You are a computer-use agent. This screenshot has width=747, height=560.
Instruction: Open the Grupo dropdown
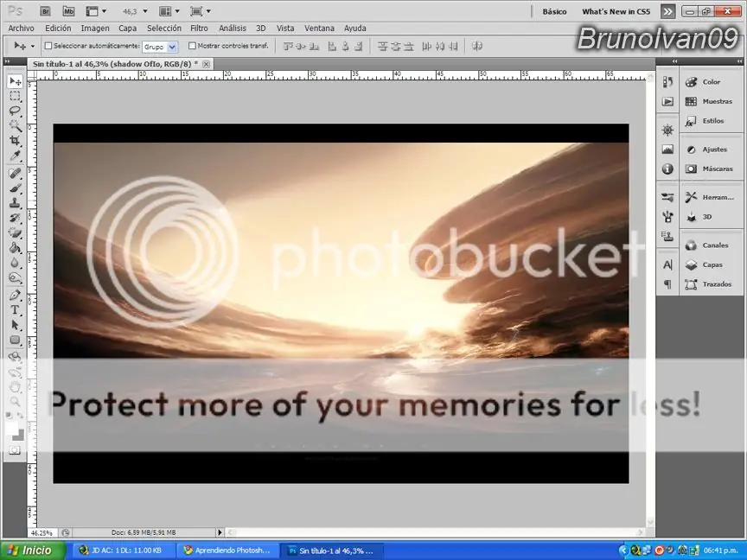click(x=160, y=47)
